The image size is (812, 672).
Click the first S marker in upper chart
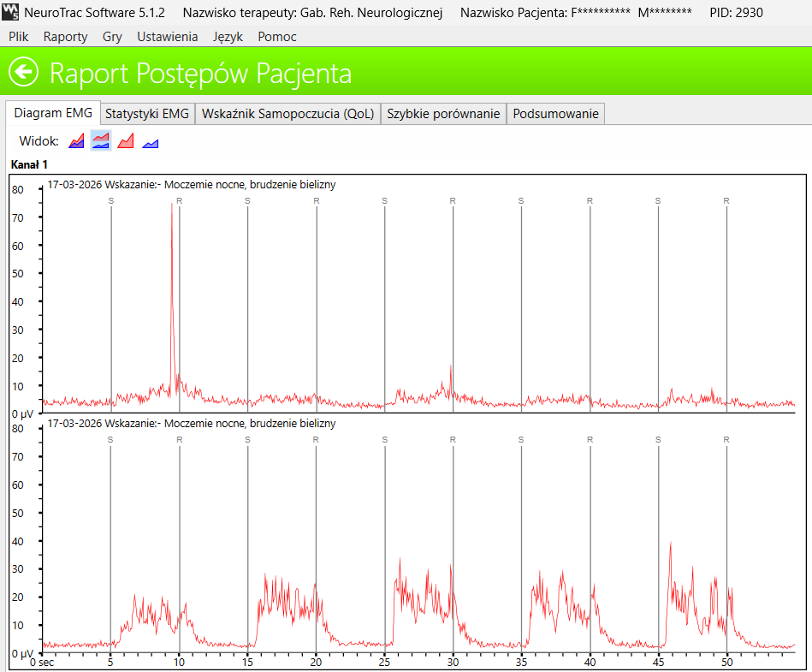pos(110,200)
